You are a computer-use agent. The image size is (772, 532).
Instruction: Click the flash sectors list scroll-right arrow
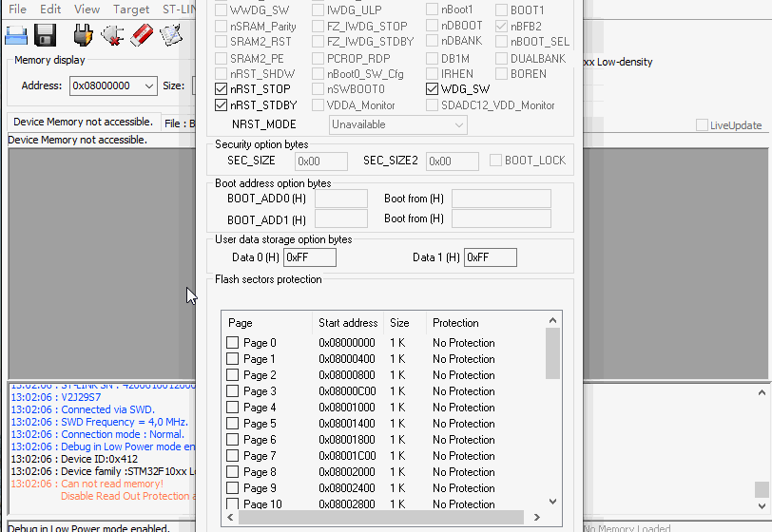point(537,517)
